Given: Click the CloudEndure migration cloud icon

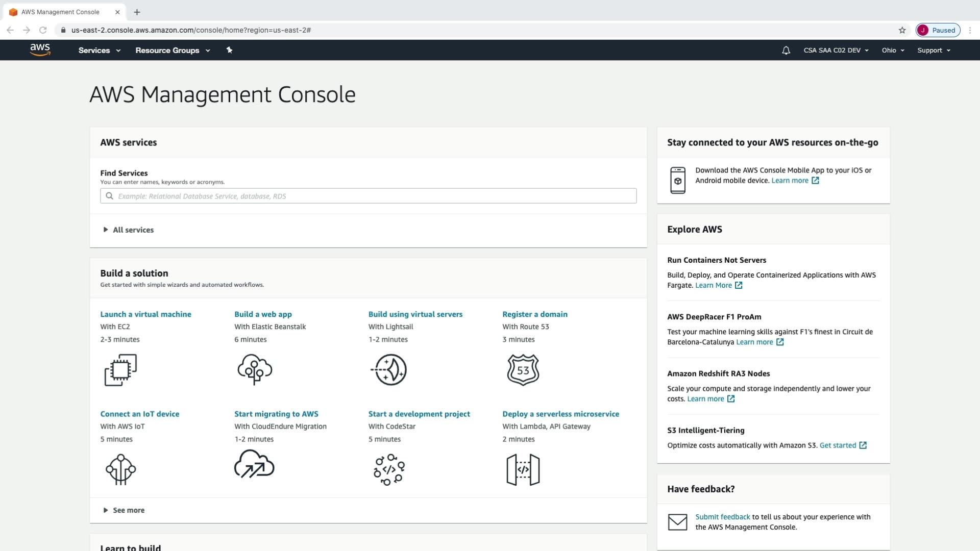Looking at the screenshot, I should [x=254, y=464].
